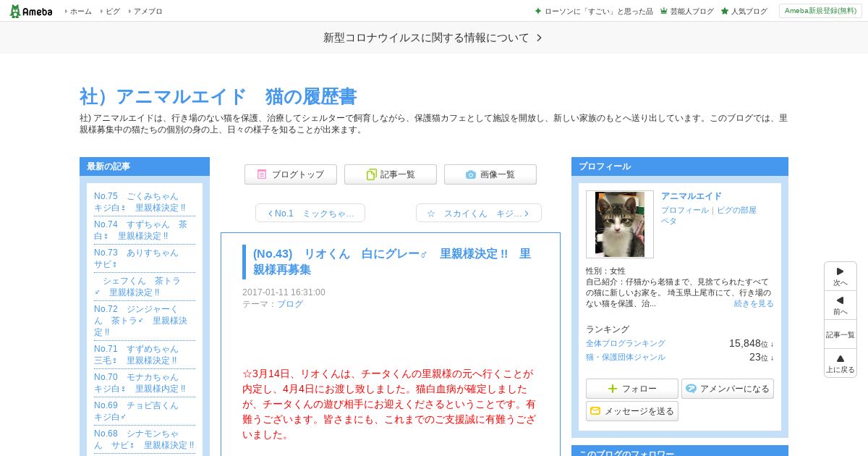
Task: Open recent article No.74 すずちゃん
Action: click(140, 230)
